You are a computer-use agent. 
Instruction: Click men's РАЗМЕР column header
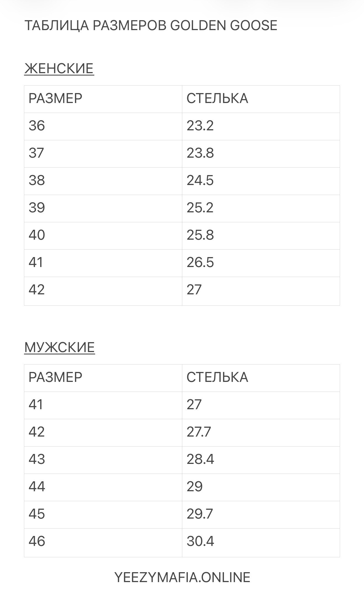tap(55, 377)
